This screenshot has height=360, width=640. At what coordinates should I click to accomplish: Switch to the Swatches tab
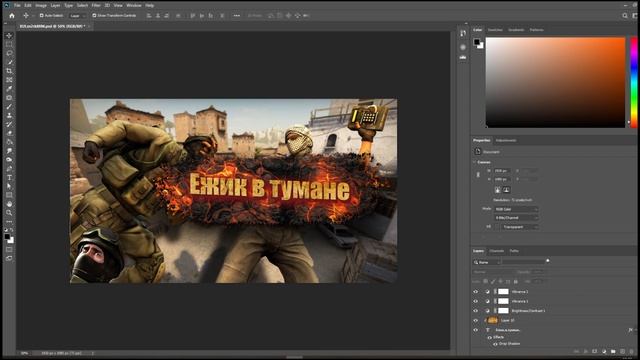coord(495,30)
